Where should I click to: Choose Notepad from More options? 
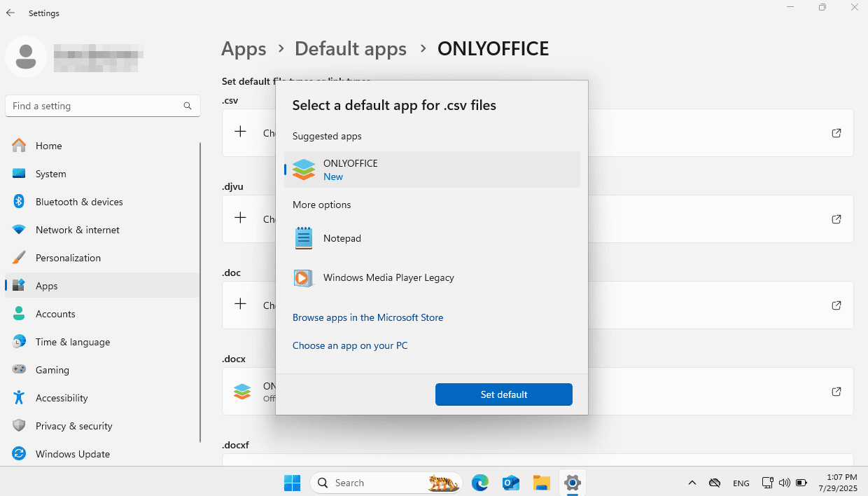tap(432, 238)
